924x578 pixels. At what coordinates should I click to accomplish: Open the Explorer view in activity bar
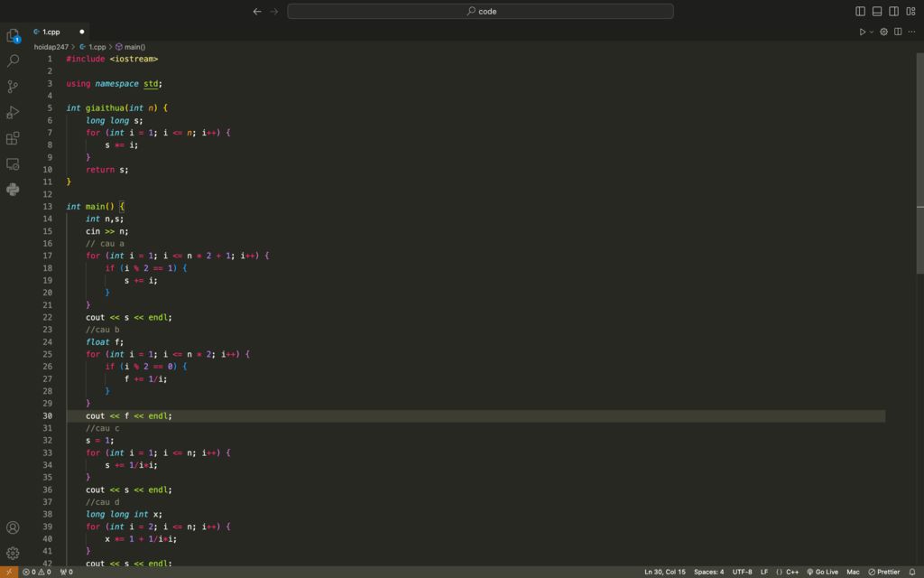click(x=13, y=35)
